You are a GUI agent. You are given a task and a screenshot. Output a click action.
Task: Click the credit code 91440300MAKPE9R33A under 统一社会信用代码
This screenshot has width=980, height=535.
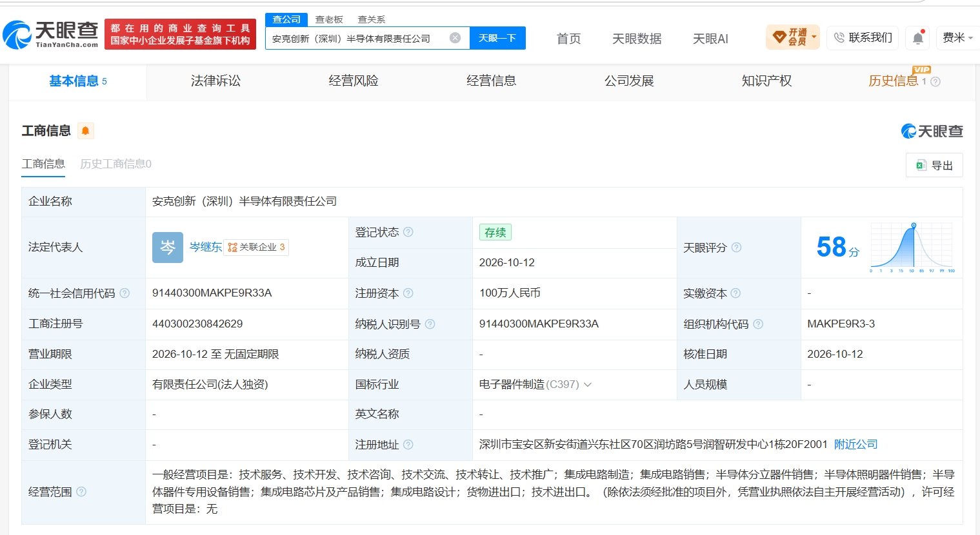click(212, 293)
